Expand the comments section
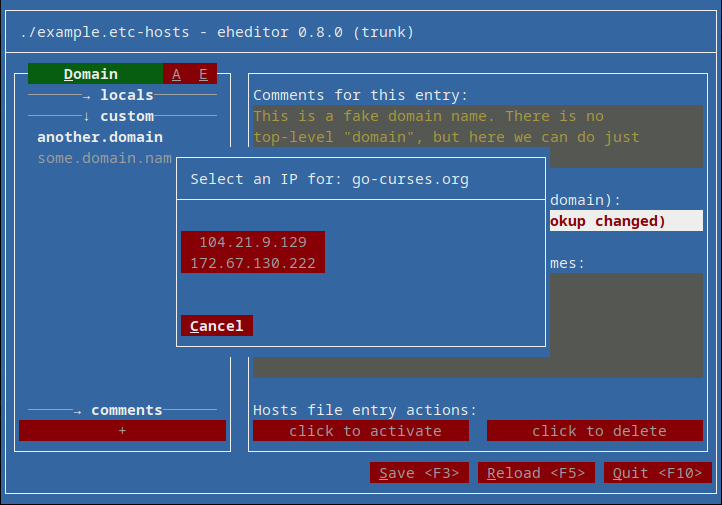This screenshot has width=722, height=505. coord(122,410)
